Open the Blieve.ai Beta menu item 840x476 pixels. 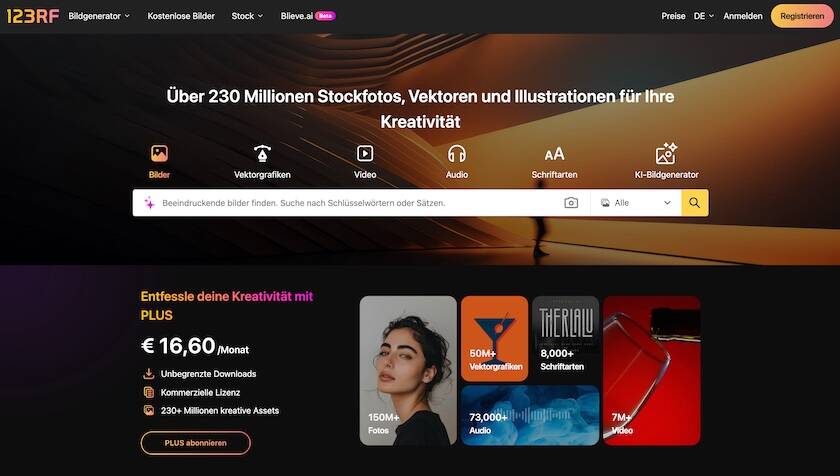click(308, 16)
